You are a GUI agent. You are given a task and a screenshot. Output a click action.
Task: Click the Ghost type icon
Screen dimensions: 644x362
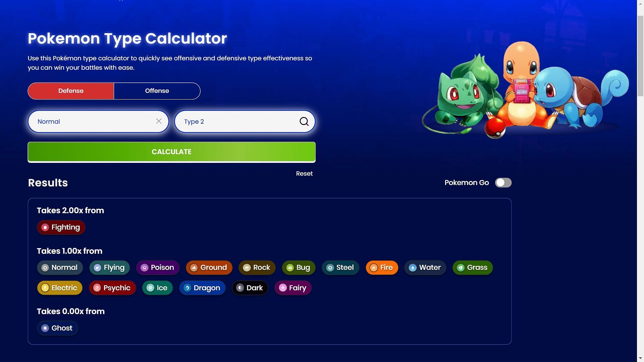(45, 328)
